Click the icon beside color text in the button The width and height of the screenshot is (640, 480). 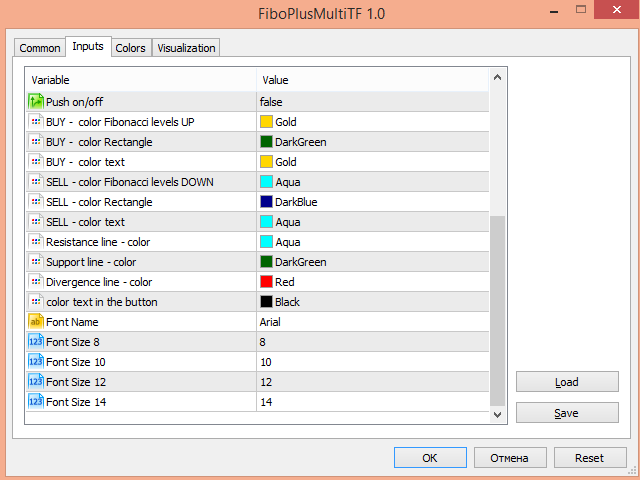pyautogui.click(x=36, y=302)
